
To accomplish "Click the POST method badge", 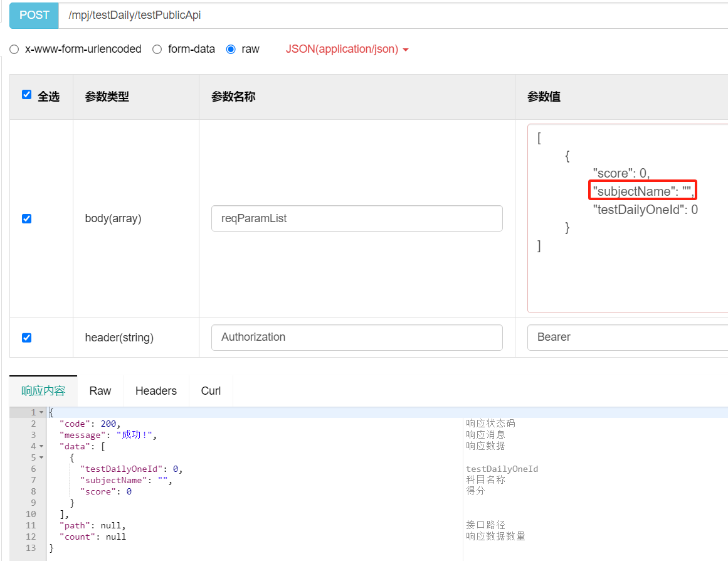I will tap(34, 15).
